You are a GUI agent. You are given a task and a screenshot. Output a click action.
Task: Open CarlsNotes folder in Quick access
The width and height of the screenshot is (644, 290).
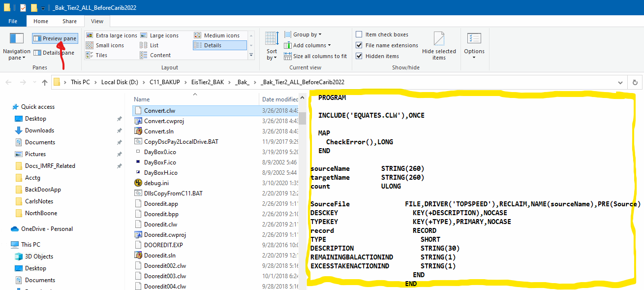click(x=39, y=201)
